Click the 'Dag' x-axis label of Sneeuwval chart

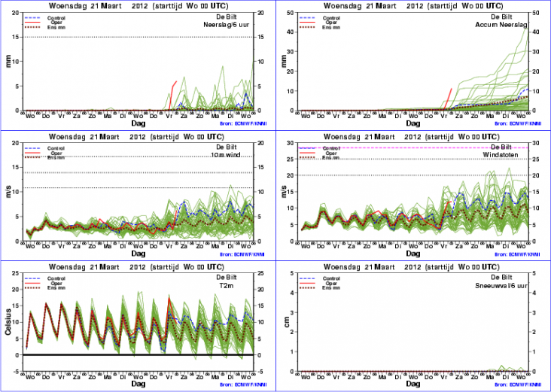tap(413, 384)
